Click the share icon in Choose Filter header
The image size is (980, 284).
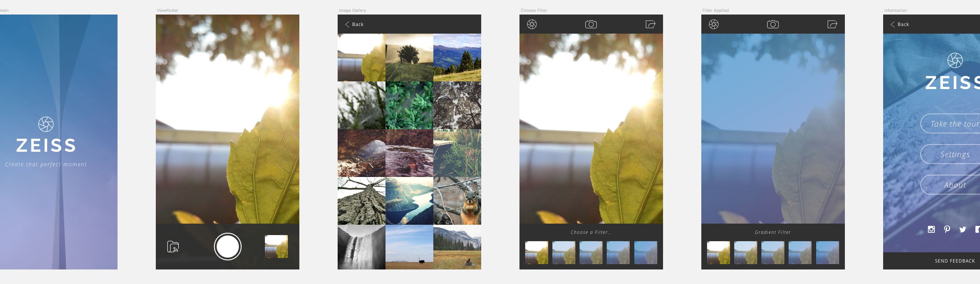coord(650,24)
